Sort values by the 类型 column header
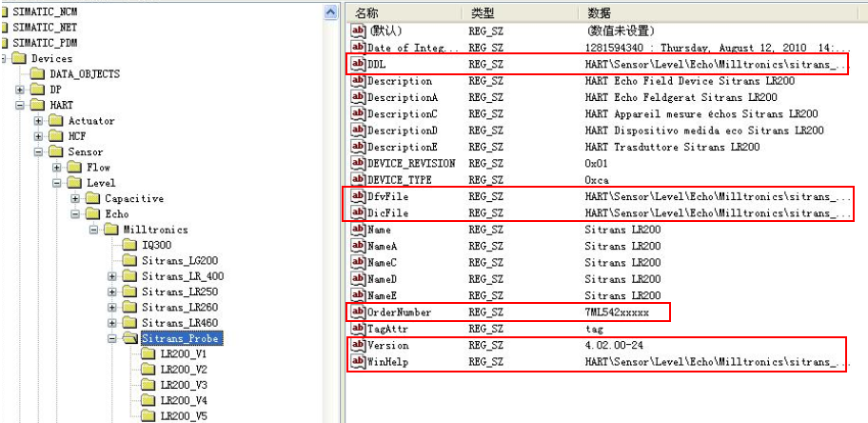 tap(521, 13)
